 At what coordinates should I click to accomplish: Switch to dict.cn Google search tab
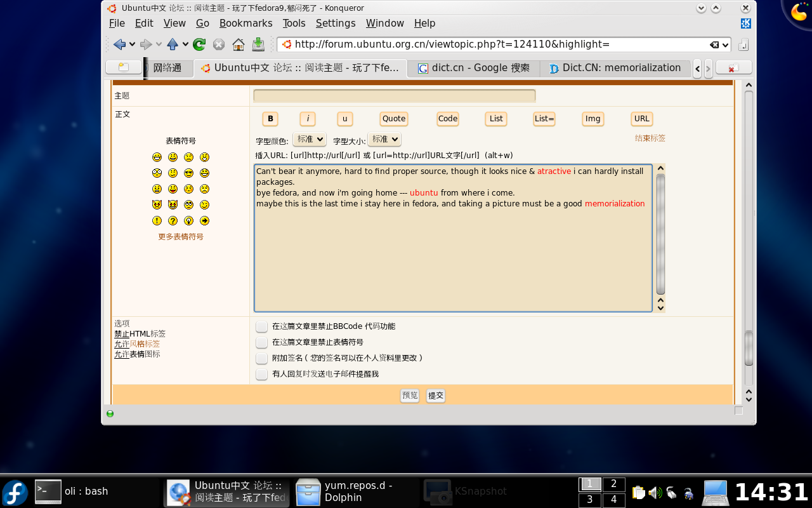473,68
